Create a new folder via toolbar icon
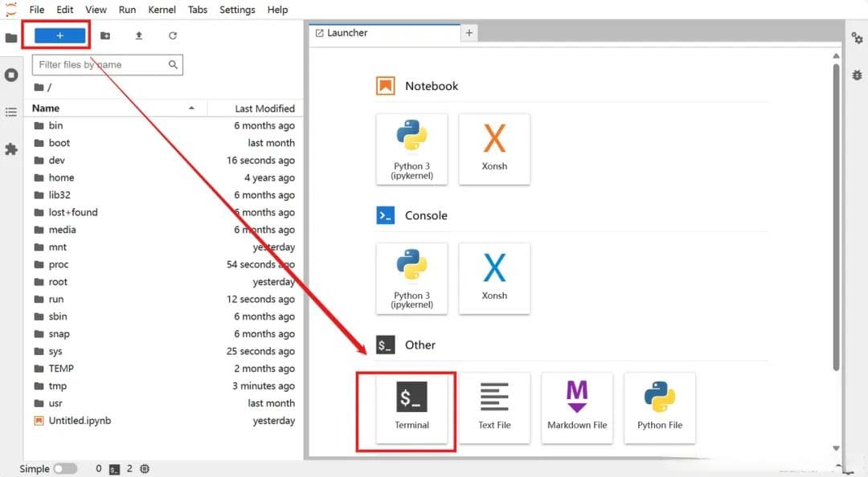 pos(105,35)
